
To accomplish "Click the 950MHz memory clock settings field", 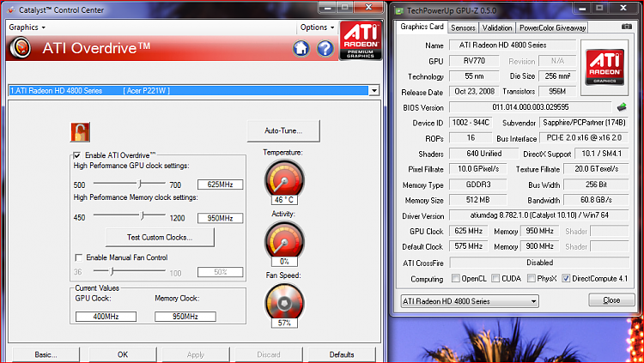I will pyautogui.click(x=220, y=218).
